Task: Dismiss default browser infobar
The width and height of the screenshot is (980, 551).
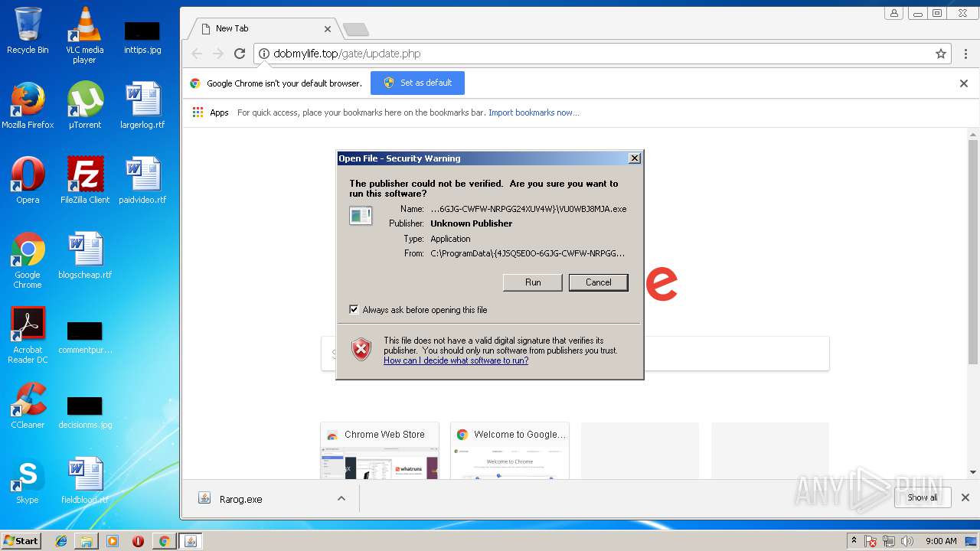Action: pos(964,83)
